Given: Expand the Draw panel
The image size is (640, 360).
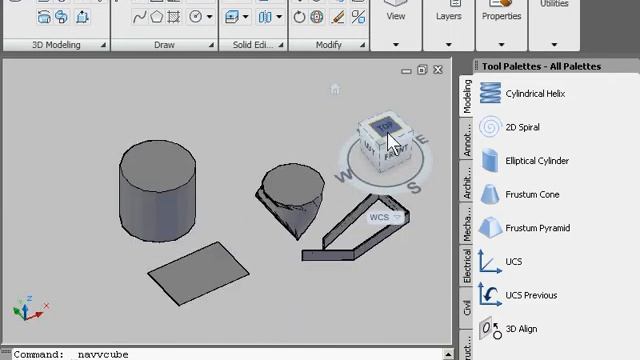Looking at the screenshot, I should coord(211,45).
